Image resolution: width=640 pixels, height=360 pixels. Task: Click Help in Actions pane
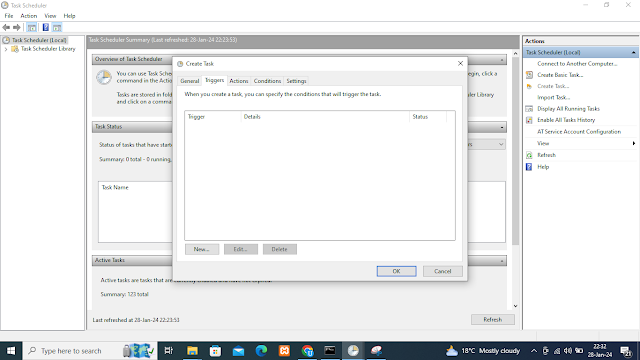pos(543,167)
